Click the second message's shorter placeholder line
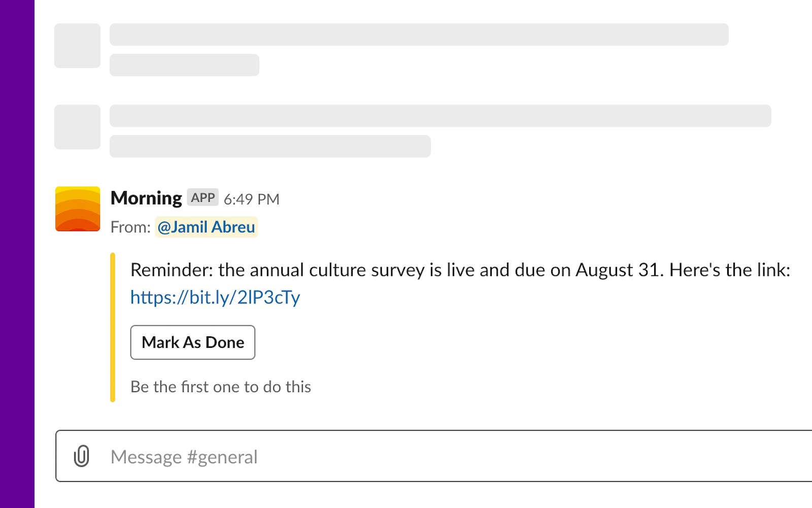The height and width of the screenshot is (508, 812). point(270,146)
